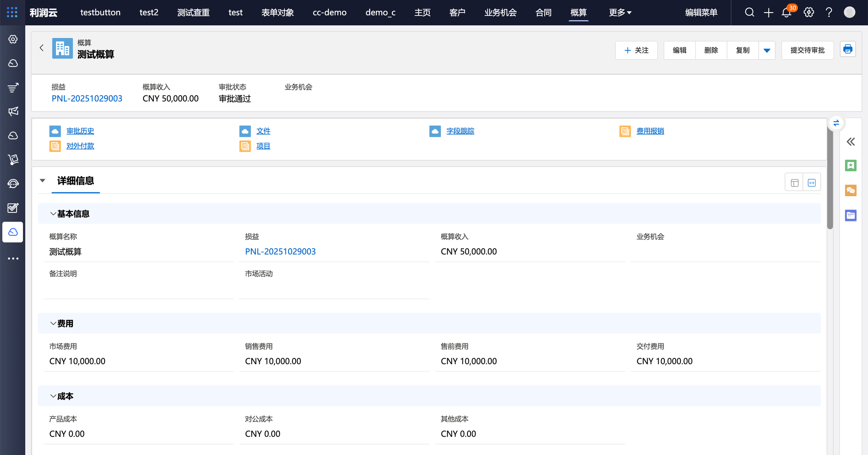The width and height of the screenshot is (868, 455).
Task: Open the app launcher grid icon
Action: 12,13
